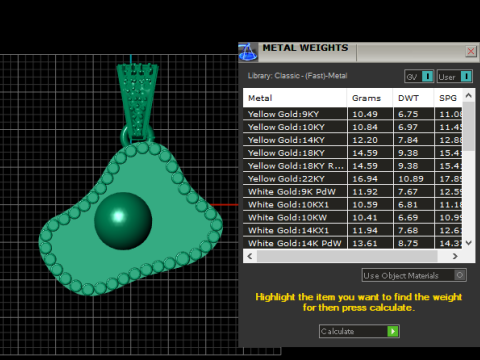Select the Yellow Gold:18KY row

point(353,153)
